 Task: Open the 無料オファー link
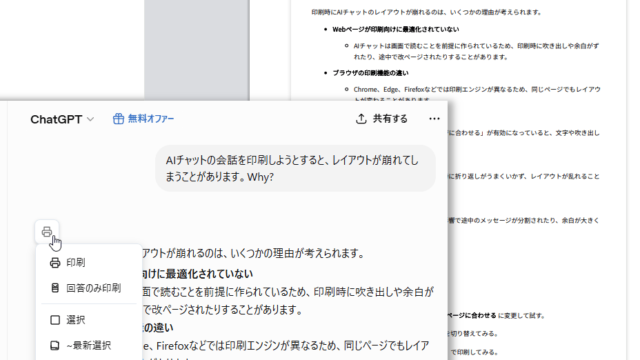point(151,119)
